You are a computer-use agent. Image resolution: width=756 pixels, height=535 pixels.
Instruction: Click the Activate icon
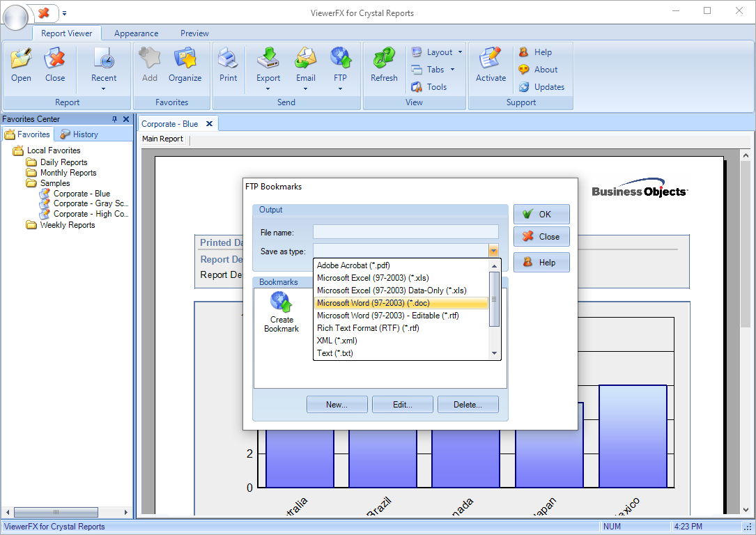point(491,65)
